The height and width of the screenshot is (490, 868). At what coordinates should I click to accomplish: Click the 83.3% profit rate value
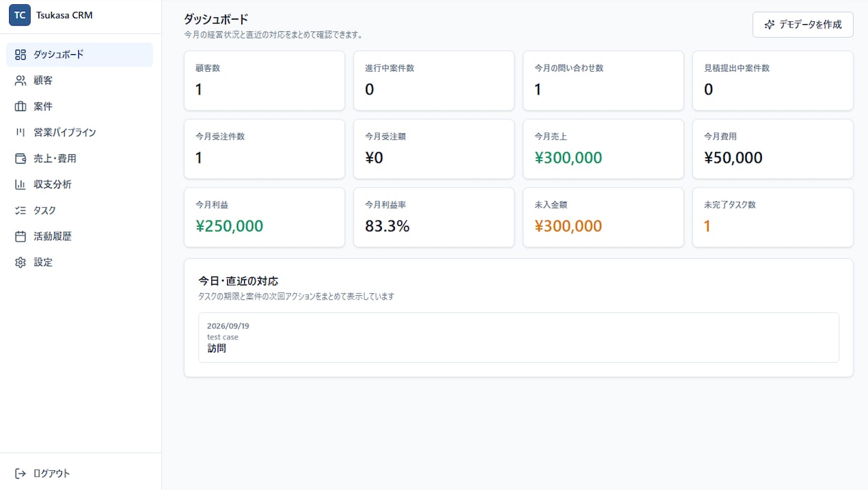(387, 226)
